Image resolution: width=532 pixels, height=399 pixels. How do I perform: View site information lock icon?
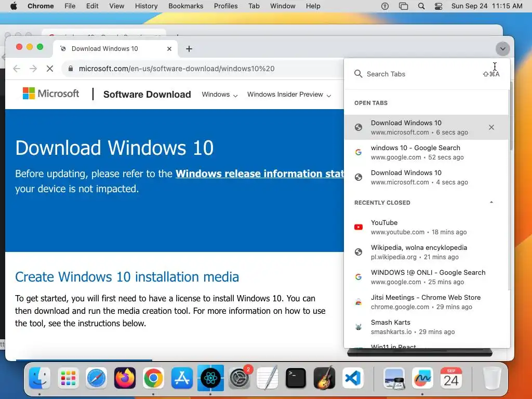71,69
